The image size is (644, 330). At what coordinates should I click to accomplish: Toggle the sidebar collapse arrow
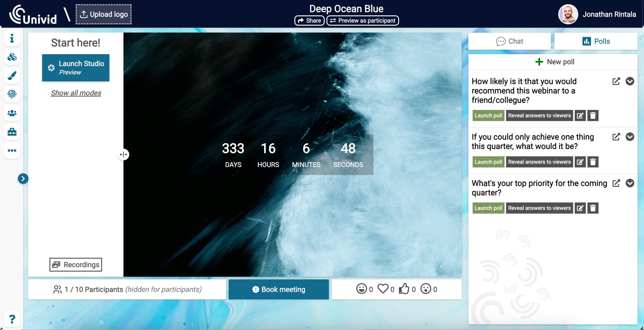23,178
